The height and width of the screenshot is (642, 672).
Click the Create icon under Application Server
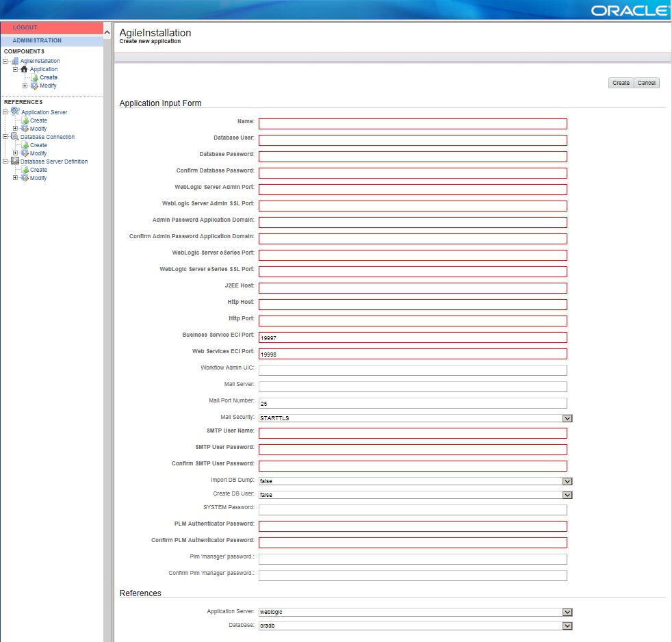tap(25, 121)
